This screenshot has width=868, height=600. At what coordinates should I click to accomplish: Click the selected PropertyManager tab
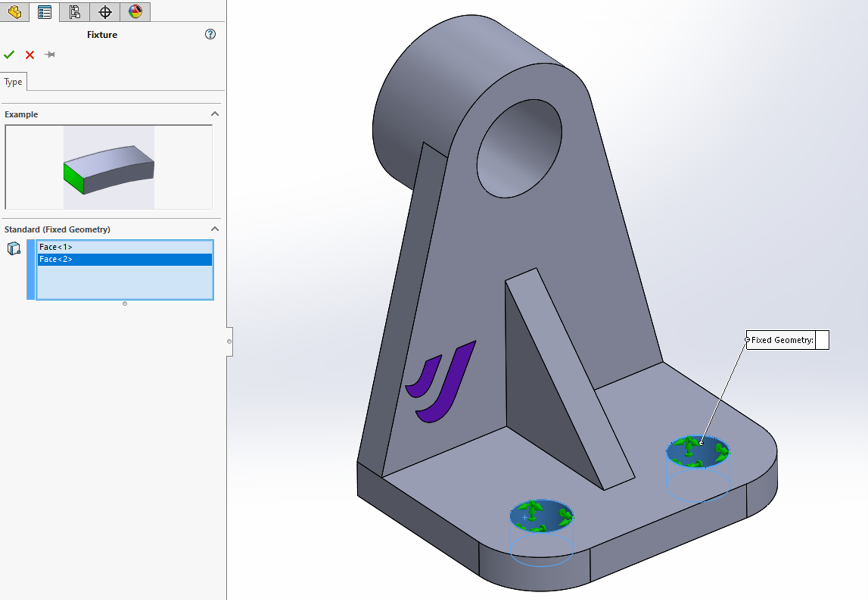tap(44, 12)
